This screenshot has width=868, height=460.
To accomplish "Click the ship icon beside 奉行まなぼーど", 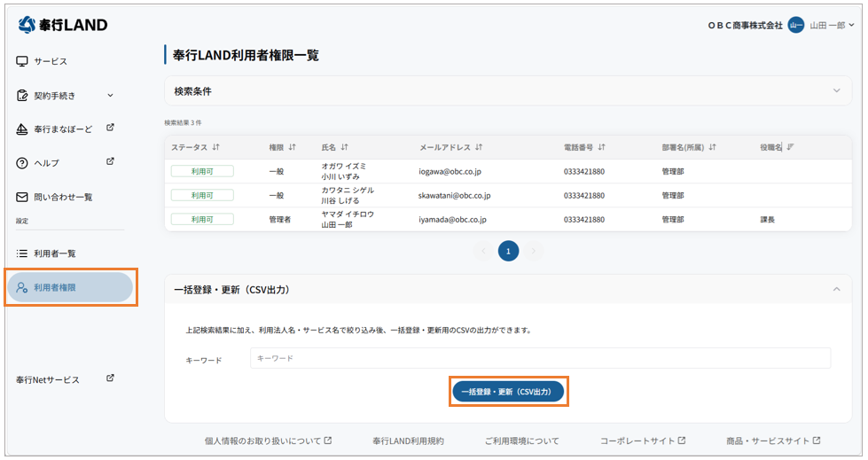I will coord(22,129).
